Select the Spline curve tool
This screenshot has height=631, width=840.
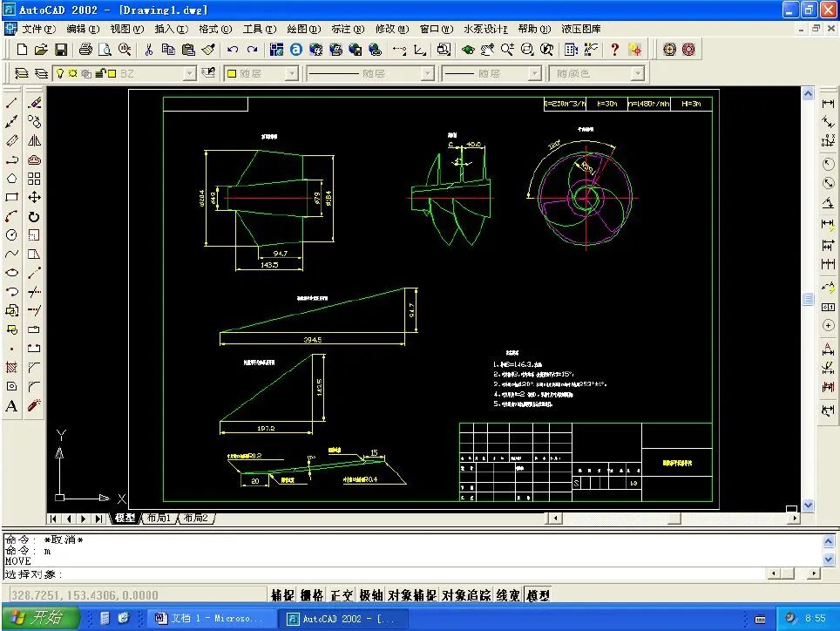(11, 254)
